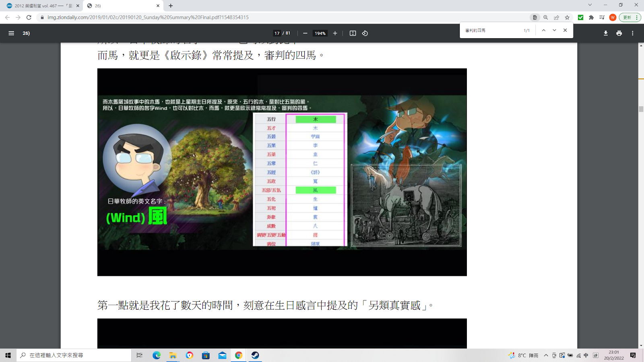Open the Mail app from taskbar

(222, 355)
